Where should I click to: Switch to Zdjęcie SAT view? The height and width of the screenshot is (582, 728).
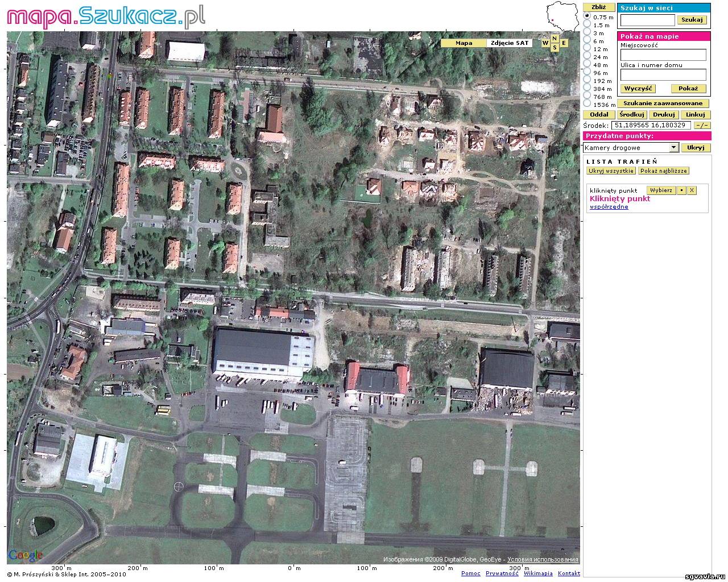click(510, 43)
